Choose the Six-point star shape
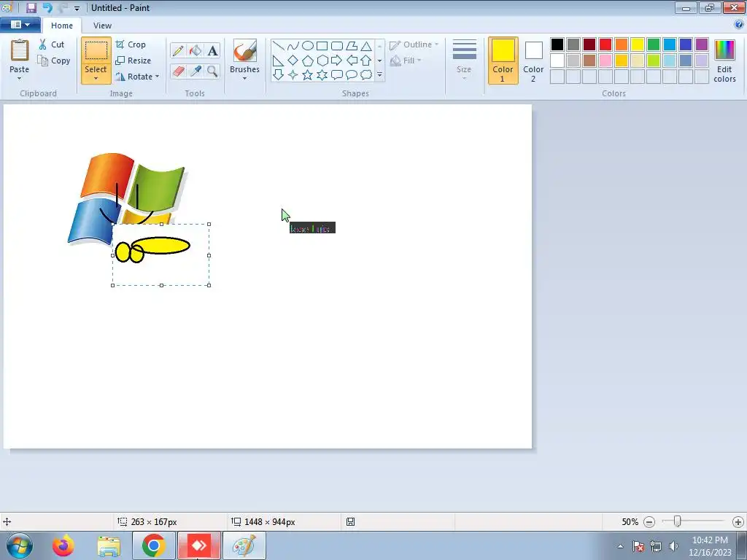Image resolution: width=747 pixels, height=560 pixels. (x=322, y=75)
